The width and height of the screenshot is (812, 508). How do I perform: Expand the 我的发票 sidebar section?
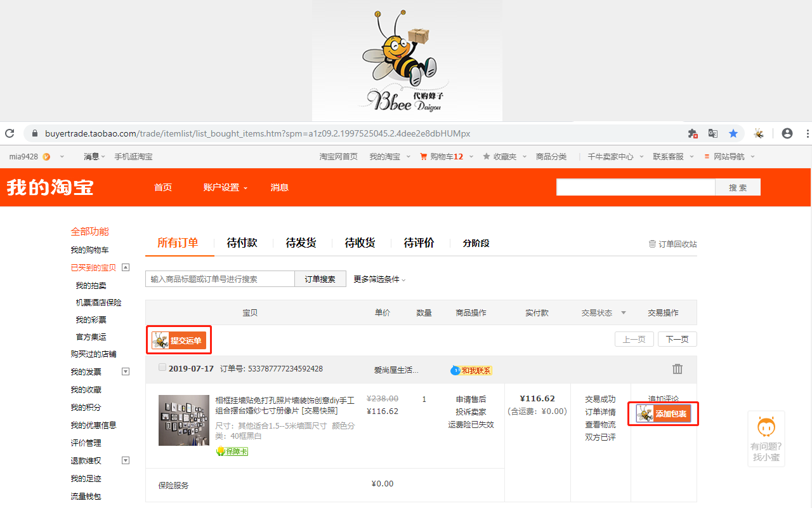[x=126, y=371]
